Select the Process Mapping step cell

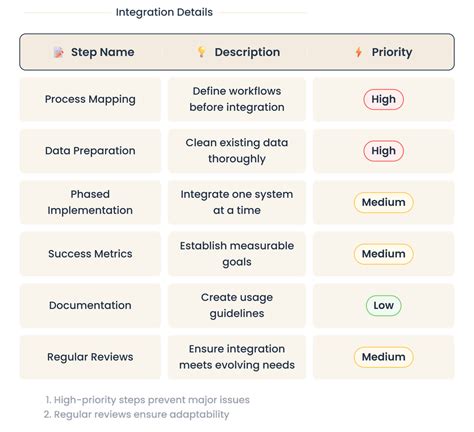[90, 99]
